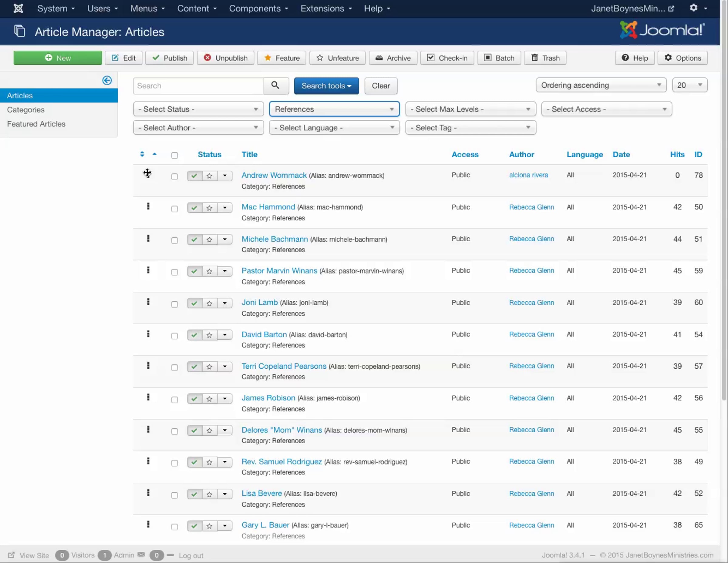Click the mail envelope icon in footer
This screenshot has height=563, width=728.
(x=141, y=555)
